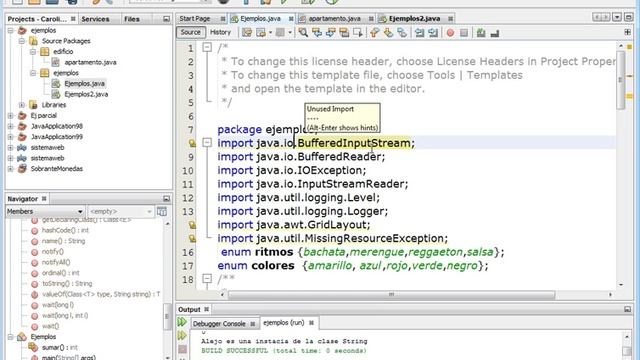Click Find Next Occurrence icon

tap(330, 33)
